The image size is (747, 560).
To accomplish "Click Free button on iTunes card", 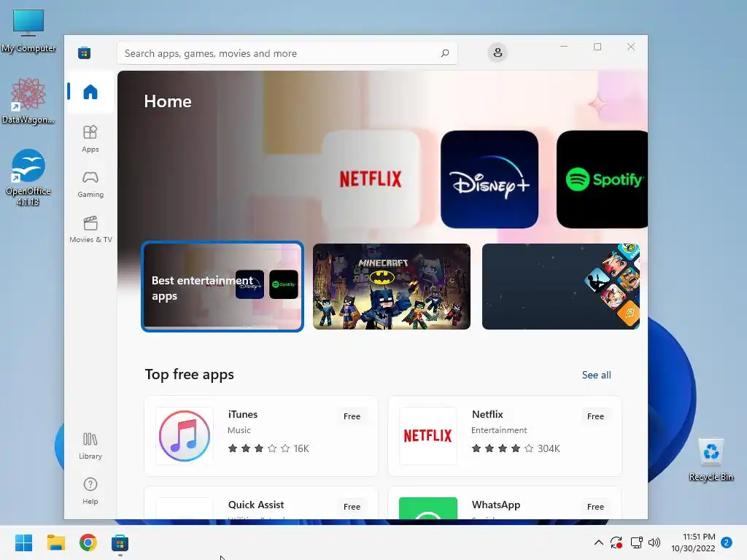I will [352, 416].
